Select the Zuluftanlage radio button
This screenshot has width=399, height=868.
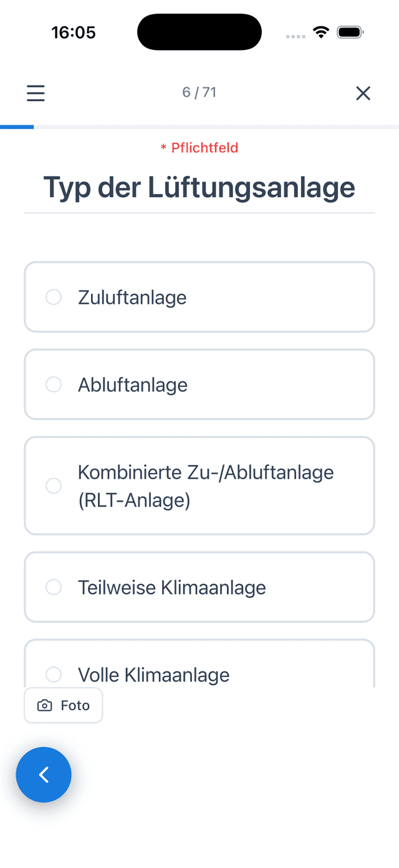54,297
